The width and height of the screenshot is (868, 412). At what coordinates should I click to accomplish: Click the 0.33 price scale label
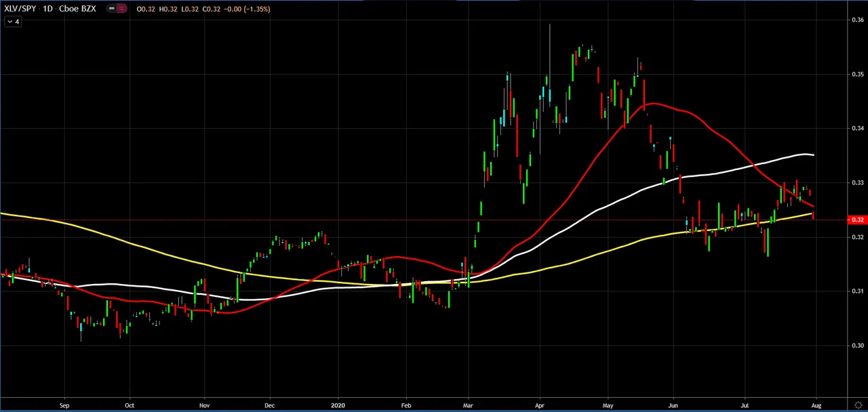(857, 182)
